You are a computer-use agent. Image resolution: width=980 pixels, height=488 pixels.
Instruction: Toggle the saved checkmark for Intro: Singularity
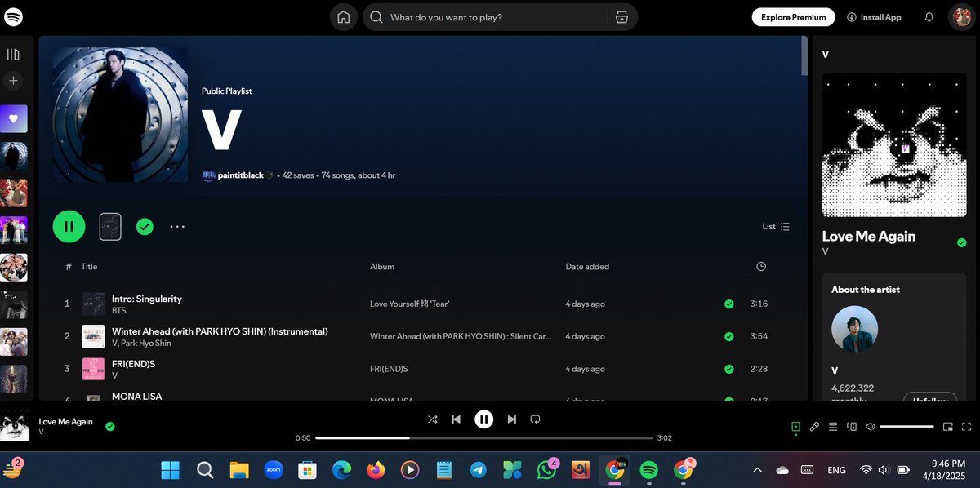point(728,304)
